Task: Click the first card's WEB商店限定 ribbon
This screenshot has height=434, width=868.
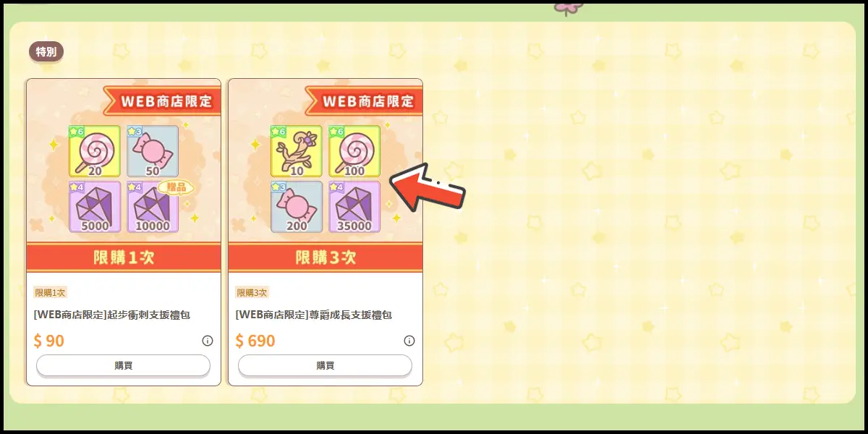Action: (x=161, y=101)
